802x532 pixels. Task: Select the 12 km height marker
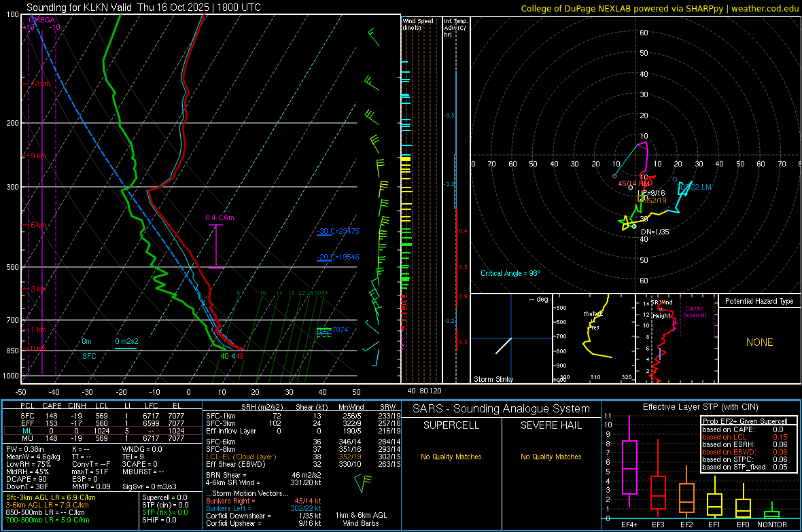pos(40,84)
